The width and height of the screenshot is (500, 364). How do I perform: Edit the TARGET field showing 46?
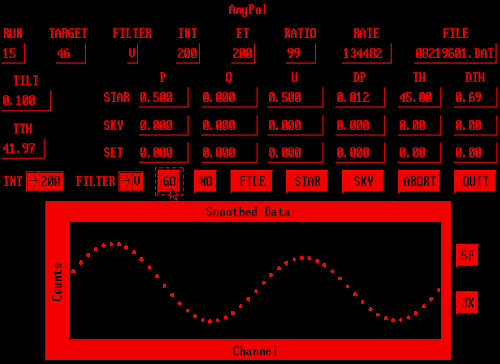click(71, 53)
